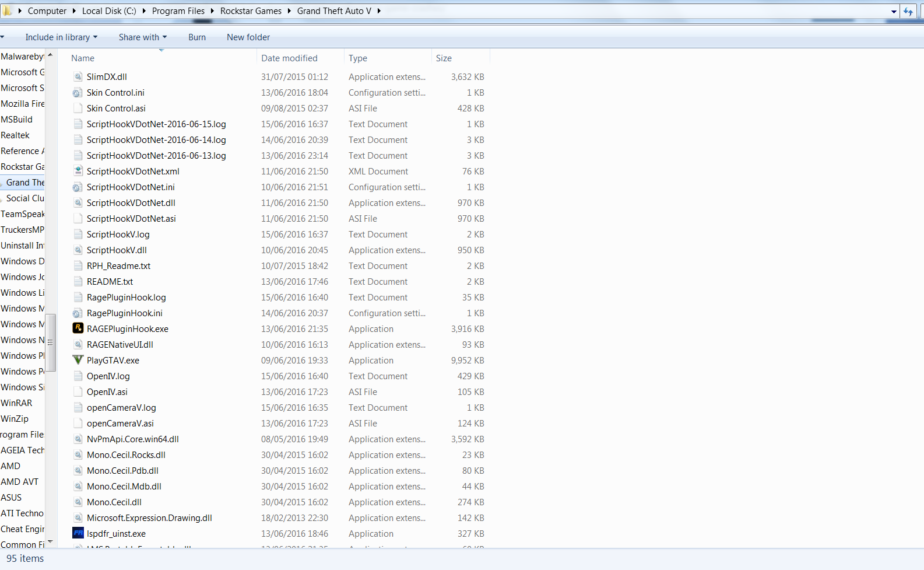This screenshot has width=924, height=570.
Task: Open Rockstar Games folder in tree
Action: click(x=23, y=166)
